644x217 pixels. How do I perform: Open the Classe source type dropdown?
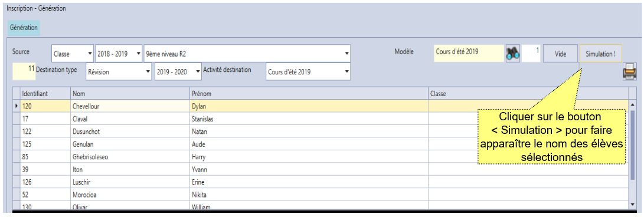(x=72, y=54)
